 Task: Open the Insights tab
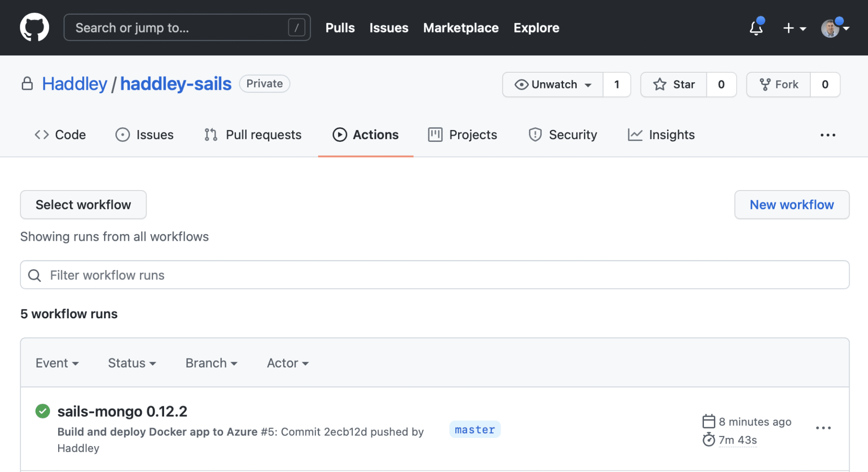click(661, 135)
